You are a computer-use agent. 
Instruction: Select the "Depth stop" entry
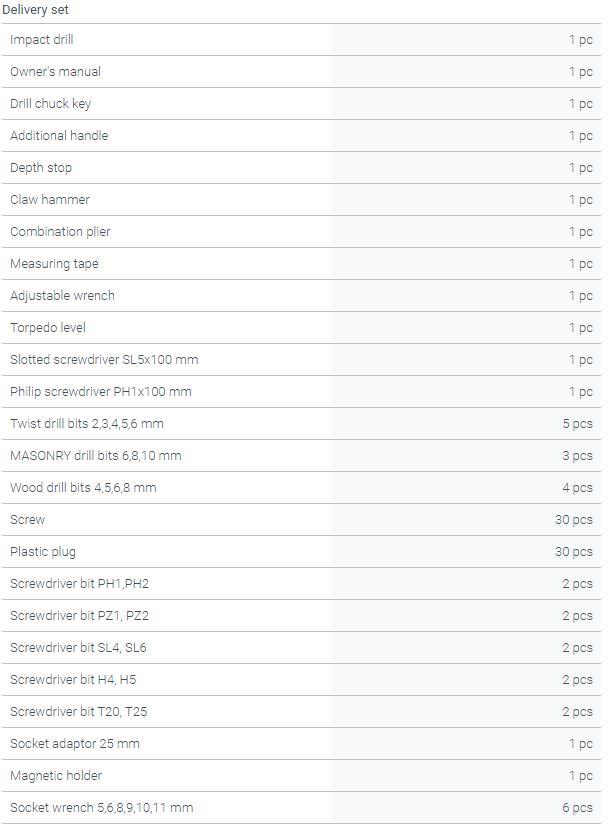[x=41, y=168]
